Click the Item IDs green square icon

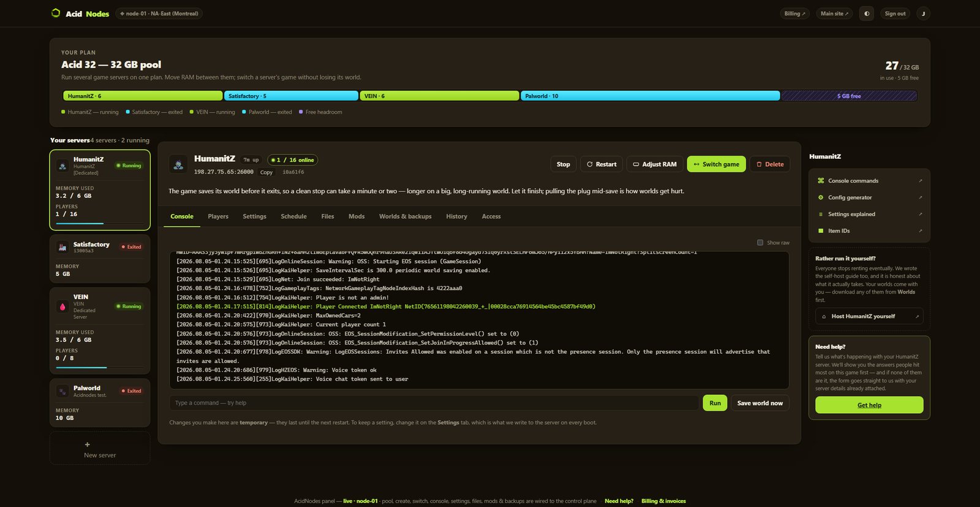pyautogui.click(x=821, y=231)
